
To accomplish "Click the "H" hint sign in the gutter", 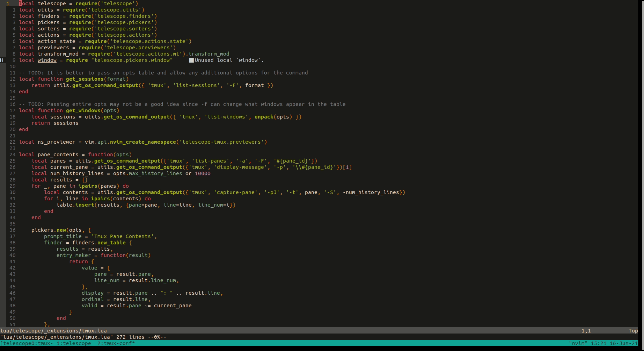I will coord(2,60).
